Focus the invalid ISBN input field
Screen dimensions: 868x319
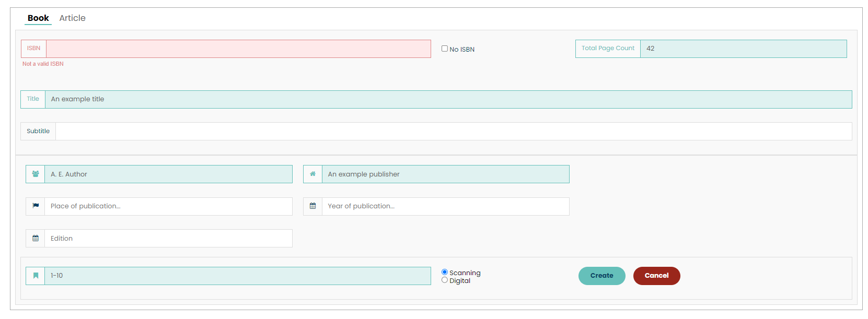coord(238,49)
